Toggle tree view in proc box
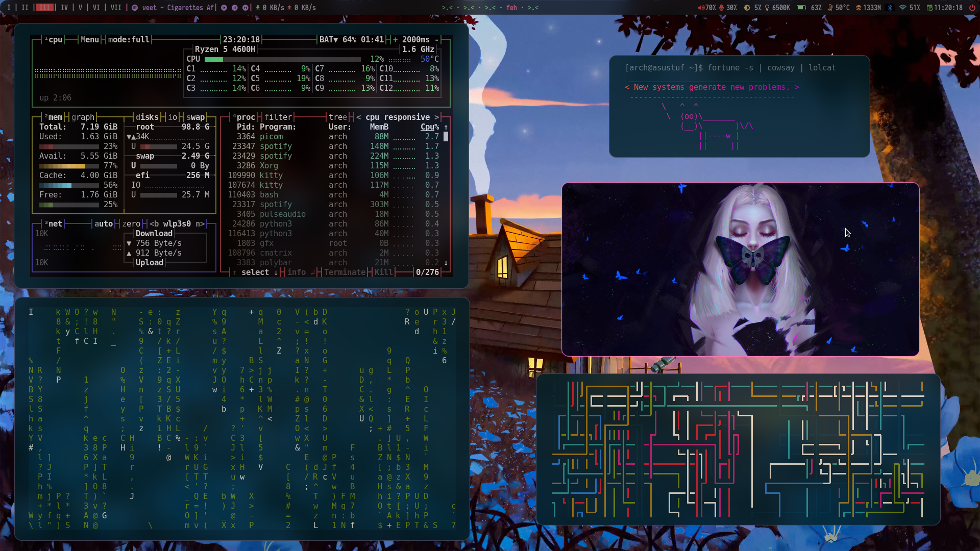Image resolution: width=980 pixels, height=551 pixels. 337,117
